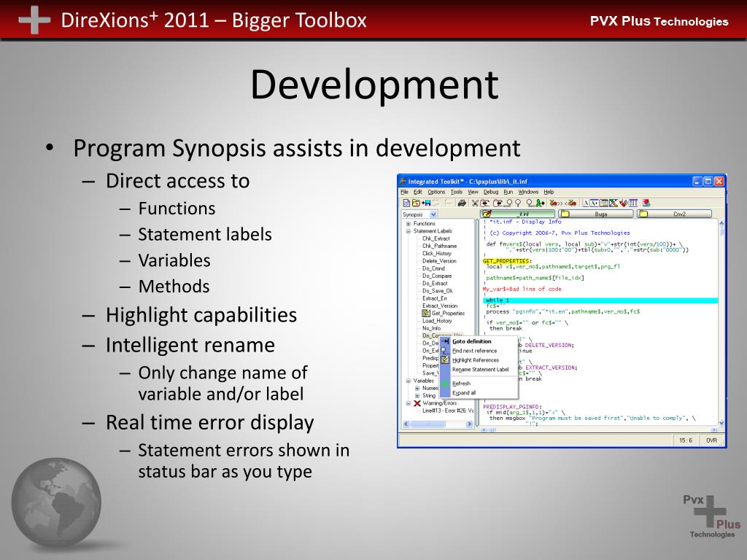
Task: Click the New file toolbar icon
Action: [x=406, y=203]
